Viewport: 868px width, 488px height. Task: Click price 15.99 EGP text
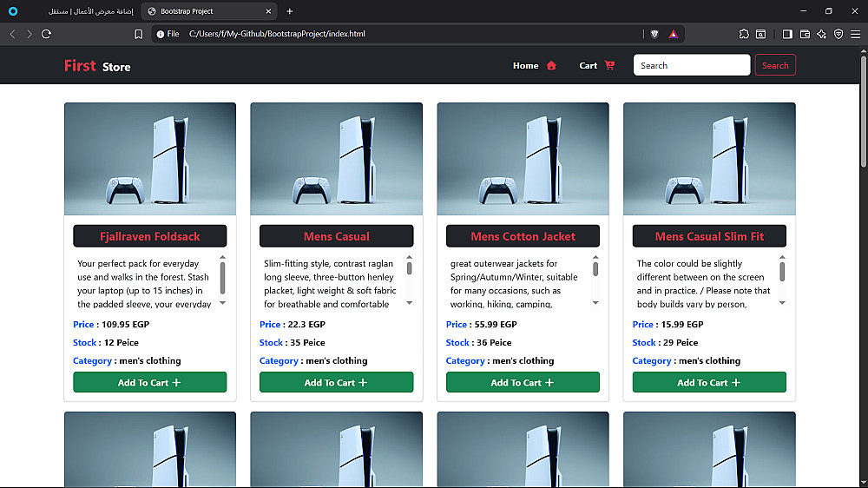point(668,324)
